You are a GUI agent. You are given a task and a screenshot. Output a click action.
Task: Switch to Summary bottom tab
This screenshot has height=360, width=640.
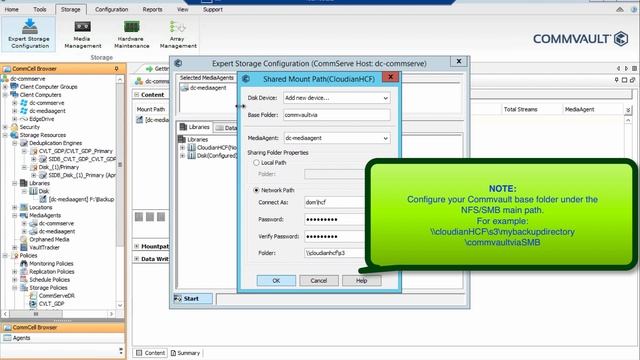coord(185,353)
